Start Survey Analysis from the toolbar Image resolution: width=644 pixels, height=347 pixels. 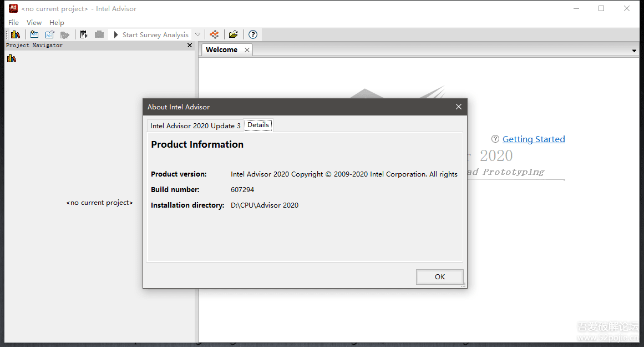(x=151, y=34)
